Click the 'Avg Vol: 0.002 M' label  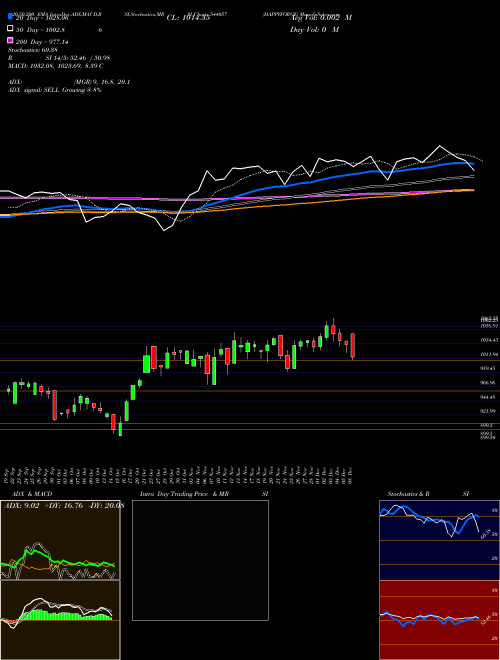tap(321, 18)
